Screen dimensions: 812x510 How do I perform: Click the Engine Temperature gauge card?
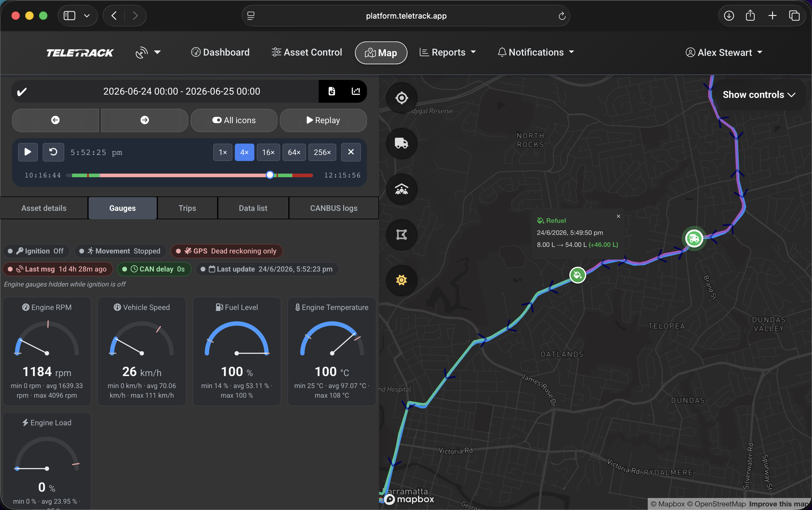click(x=332, y=351)
